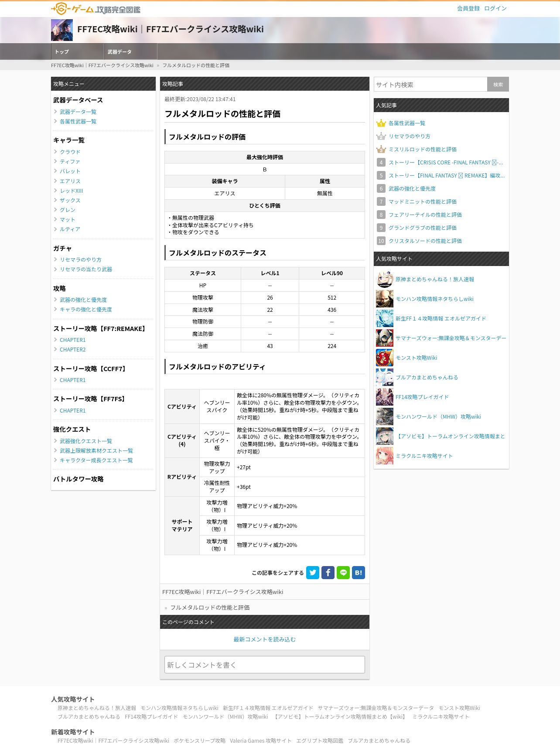Open 武器の強化と優先度 under 攻略
560x744 pixels.
83,300
